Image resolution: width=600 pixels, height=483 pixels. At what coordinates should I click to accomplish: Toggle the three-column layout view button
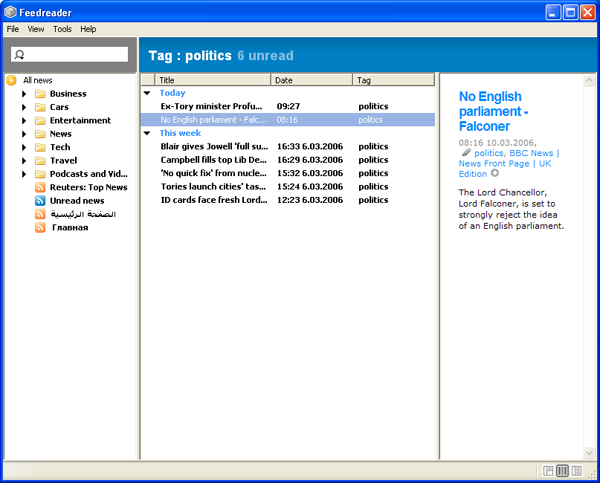(x=562, y=470)
